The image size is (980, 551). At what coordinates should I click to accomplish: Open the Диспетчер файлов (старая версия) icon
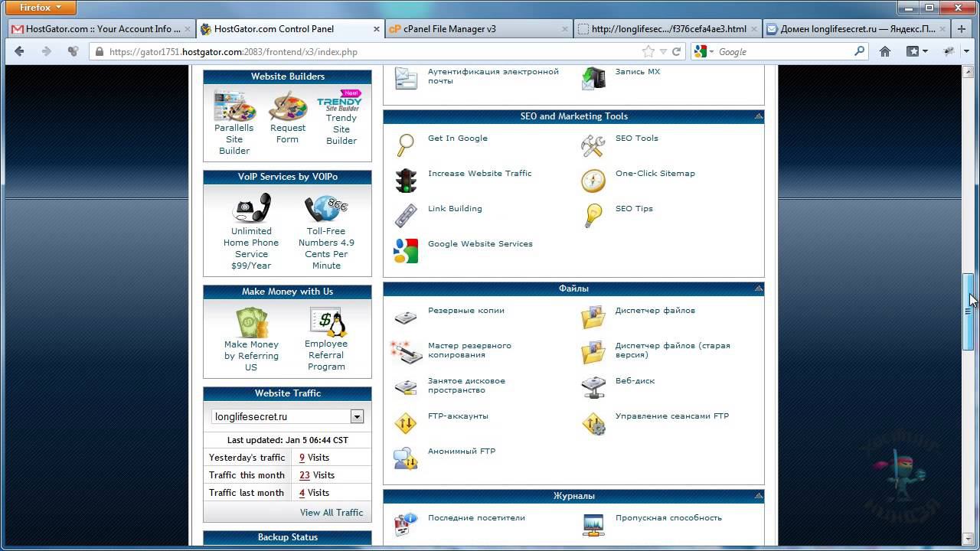[x=593, y=353]
